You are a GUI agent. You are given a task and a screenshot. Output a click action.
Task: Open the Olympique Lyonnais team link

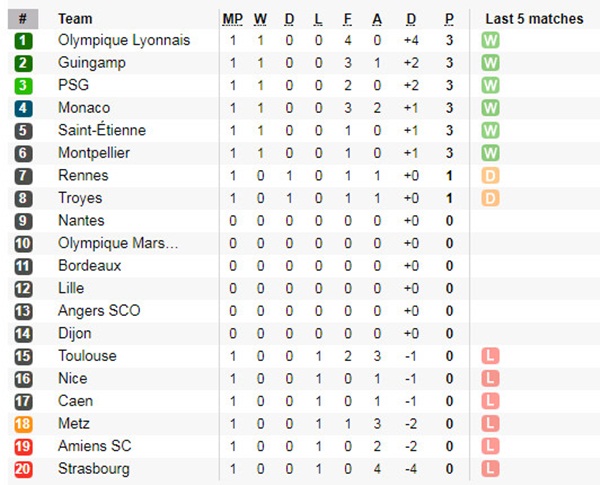124,41
